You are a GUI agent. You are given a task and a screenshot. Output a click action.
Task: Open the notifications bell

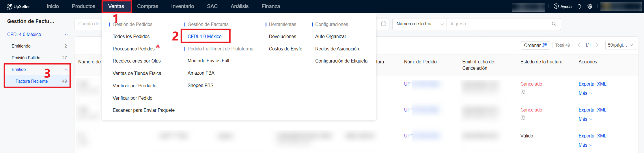(579, 6)
